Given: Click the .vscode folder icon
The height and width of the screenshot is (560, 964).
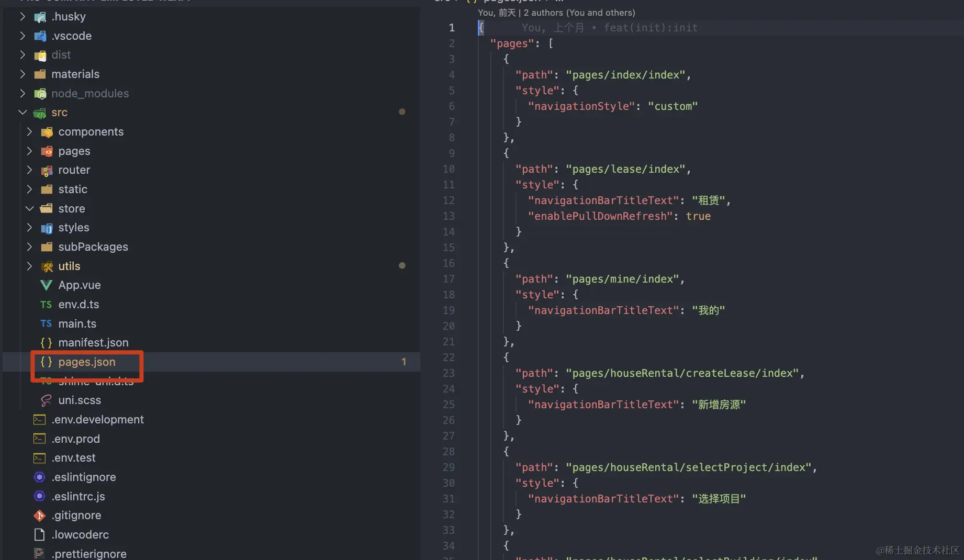Looking at the screenshot, I should pyautogui.click(x=40, y=36).
